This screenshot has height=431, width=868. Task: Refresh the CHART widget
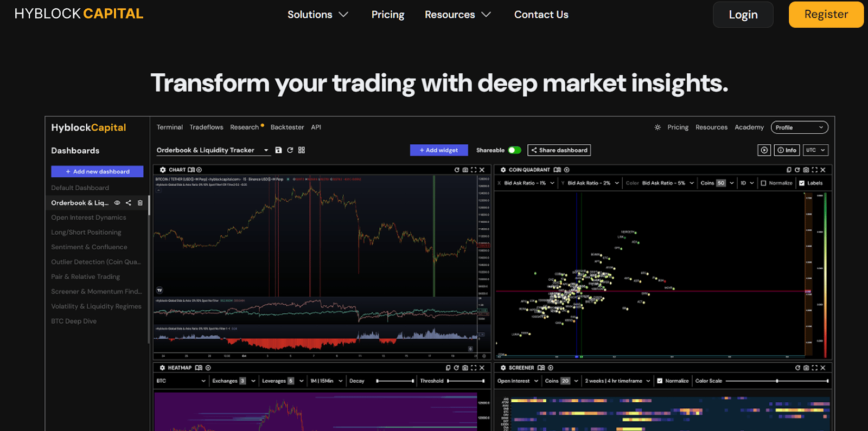[457, 170]
